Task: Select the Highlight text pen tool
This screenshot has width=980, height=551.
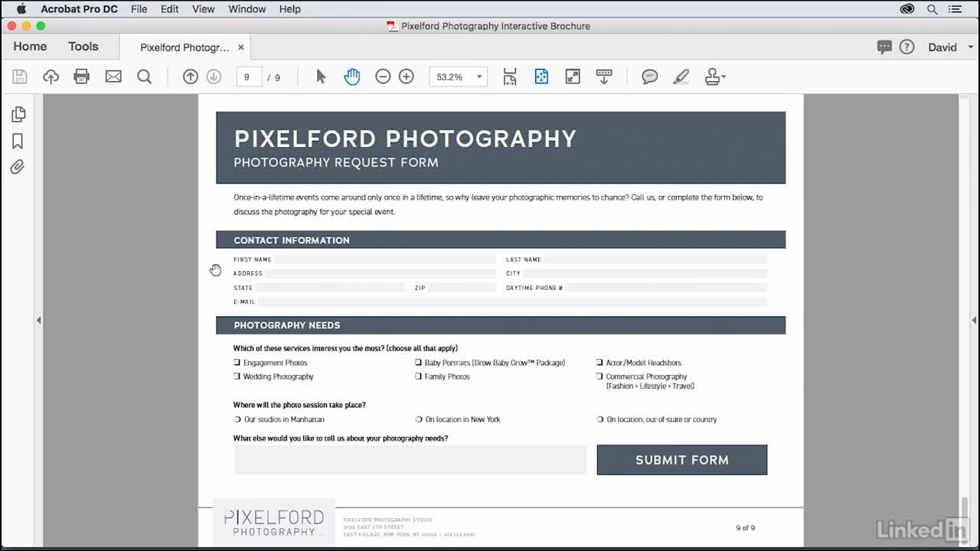Action: 681,77
